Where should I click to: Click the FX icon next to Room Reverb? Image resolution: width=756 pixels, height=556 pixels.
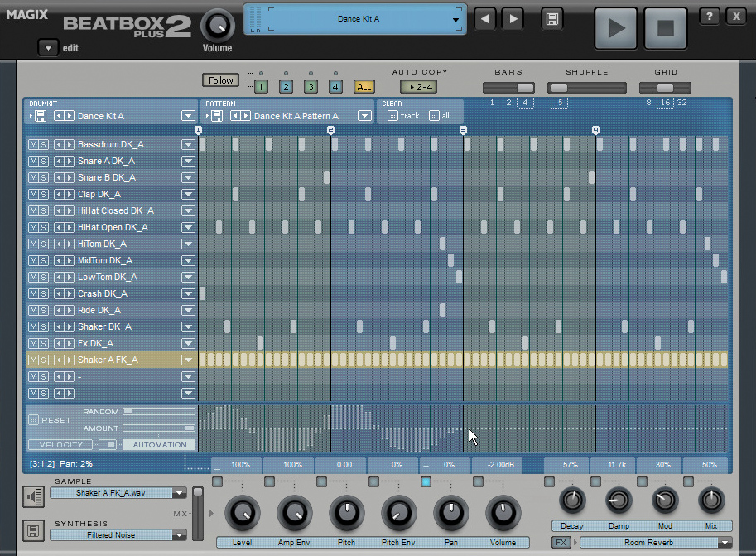point(560,542)
